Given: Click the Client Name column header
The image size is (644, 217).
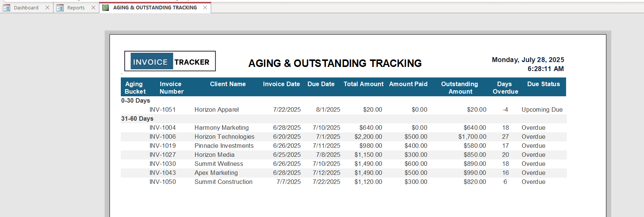Looking at the screenshot, I should point(228,84).
